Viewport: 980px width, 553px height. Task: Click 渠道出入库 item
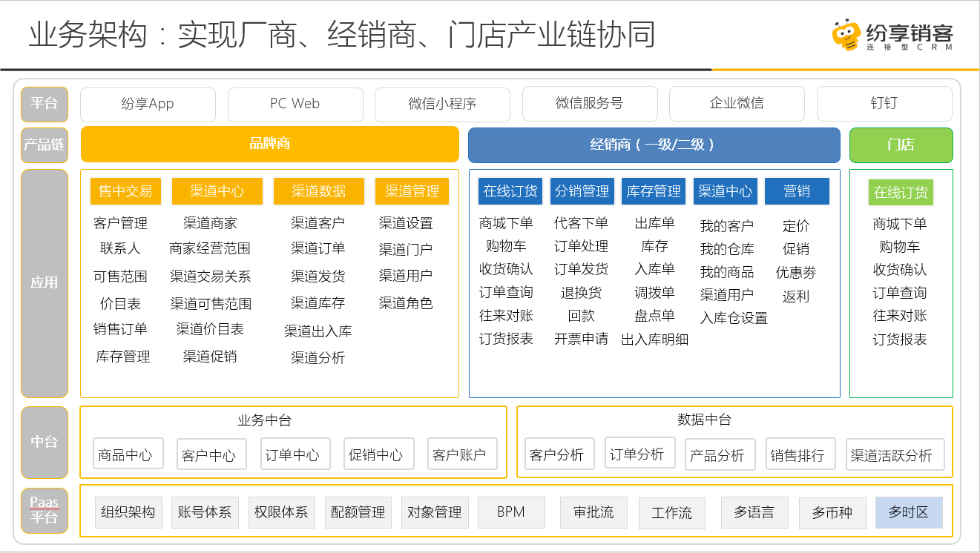(x=318, y=331)
